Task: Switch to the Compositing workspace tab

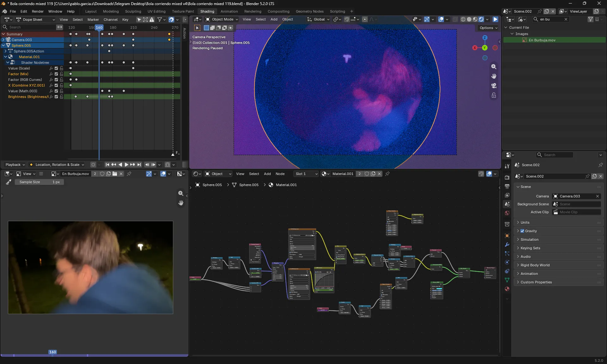Action: 279,11
